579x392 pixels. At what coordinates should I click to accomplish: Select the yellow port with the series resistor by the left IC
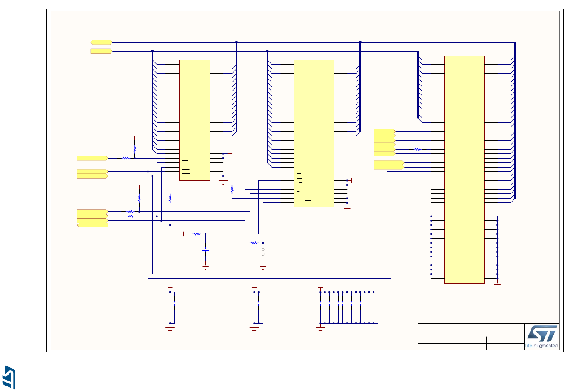(92, 158)
